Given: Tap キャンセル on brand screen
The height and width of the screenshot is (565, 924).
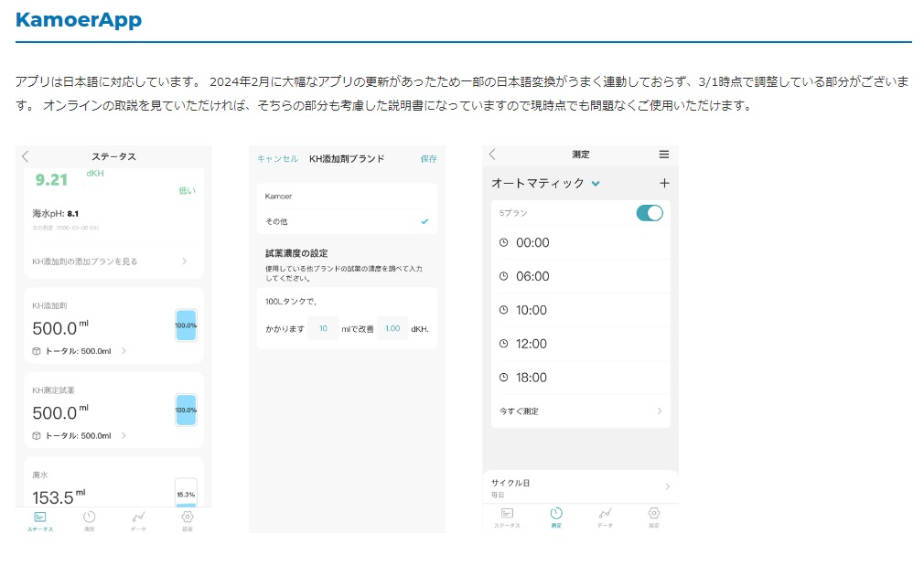Looking at the screenshot, I should pyautogui.click(x=277, y=158).
